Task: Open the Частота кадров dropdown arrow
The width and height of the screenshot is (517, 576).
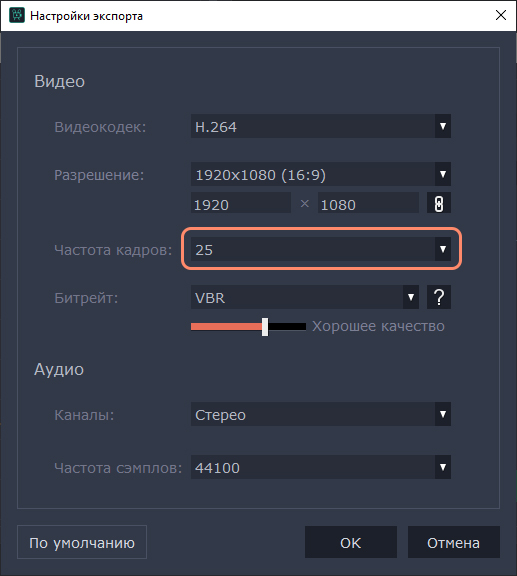Action: click(x=443, y=249)
